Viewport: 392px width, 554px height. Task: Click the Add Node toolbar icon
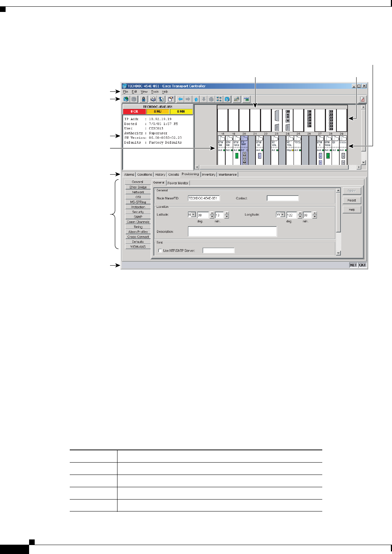coord(126,99)
